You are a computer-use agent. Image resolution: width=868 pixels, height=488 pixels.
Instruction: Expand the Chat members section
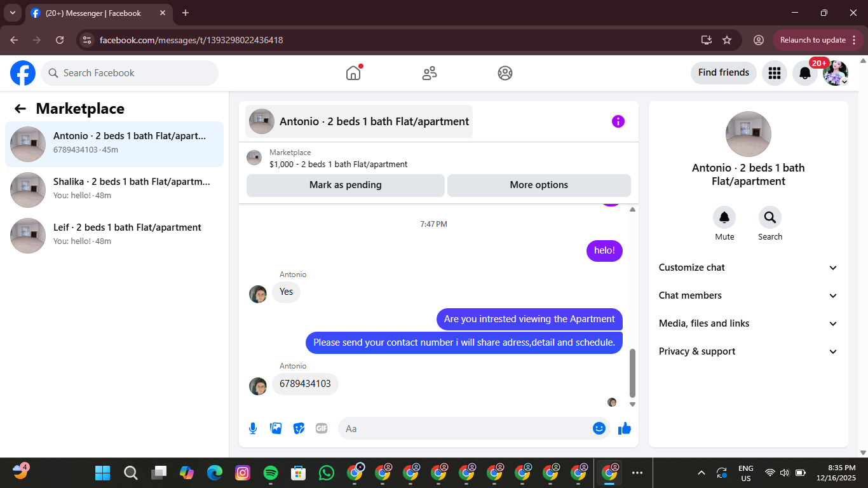[x=749, y=295]
